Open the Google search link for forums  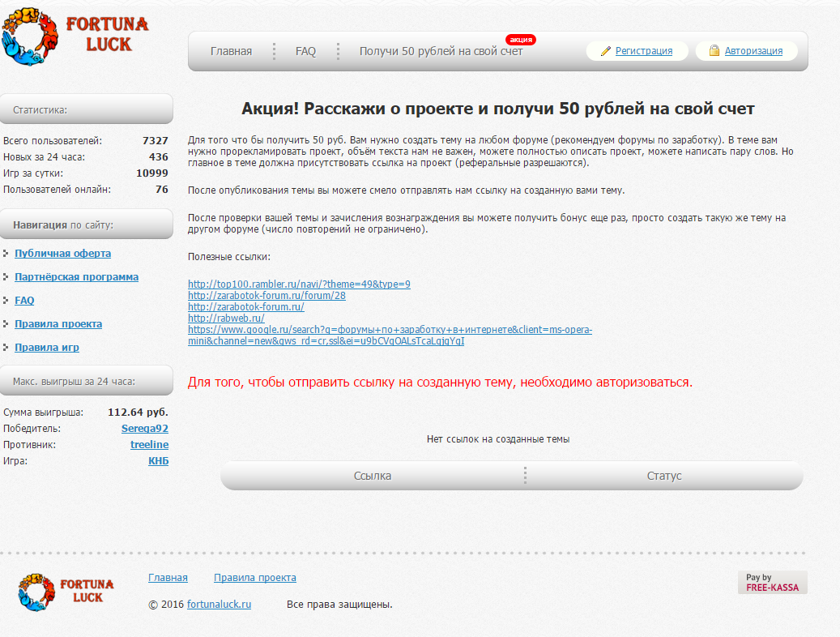[390, 336]
